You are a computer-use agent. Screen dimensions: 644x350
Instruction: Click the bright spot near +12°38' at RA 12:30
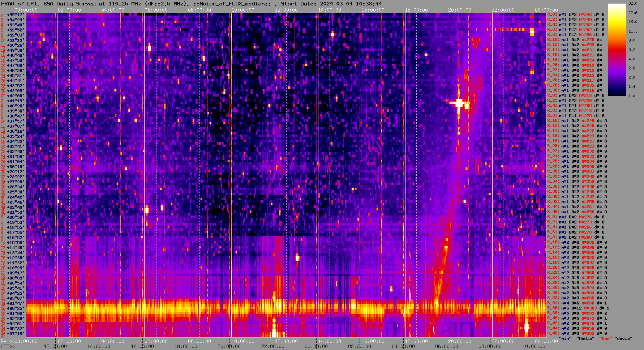(x=297, y=258)
